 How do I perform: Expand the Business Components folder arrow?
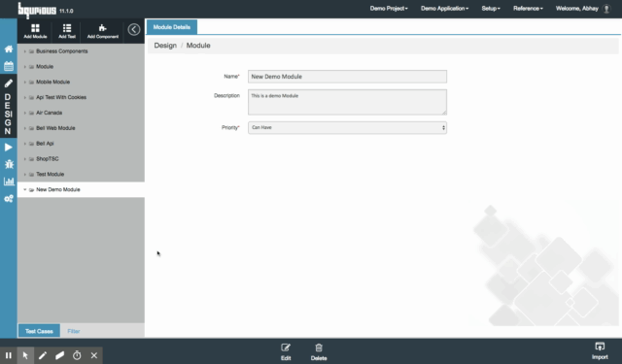click(24, 51)
